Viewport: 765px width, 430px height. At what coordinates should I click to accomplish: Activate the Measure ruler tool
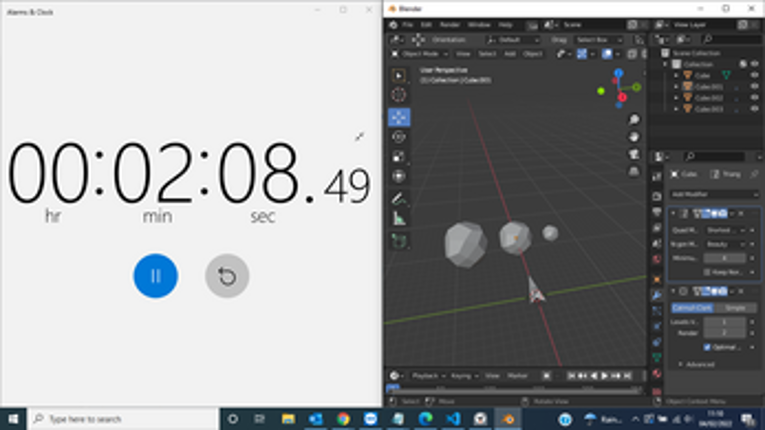(x=399, y=219)
